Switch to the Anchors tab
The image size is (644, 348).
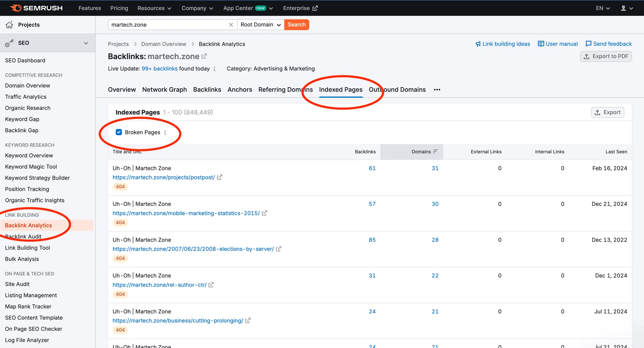240,90
